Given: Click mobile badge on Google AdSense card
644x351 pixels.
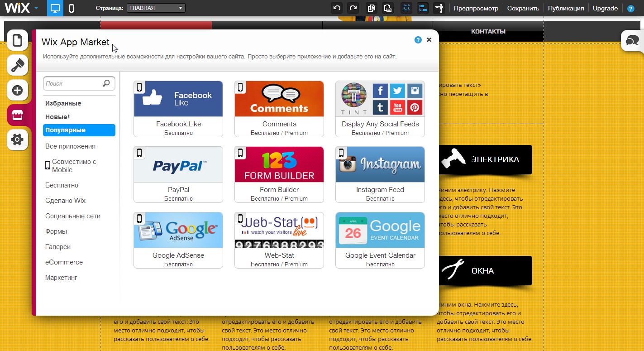Looking at the screenshot, I should 139,218.
